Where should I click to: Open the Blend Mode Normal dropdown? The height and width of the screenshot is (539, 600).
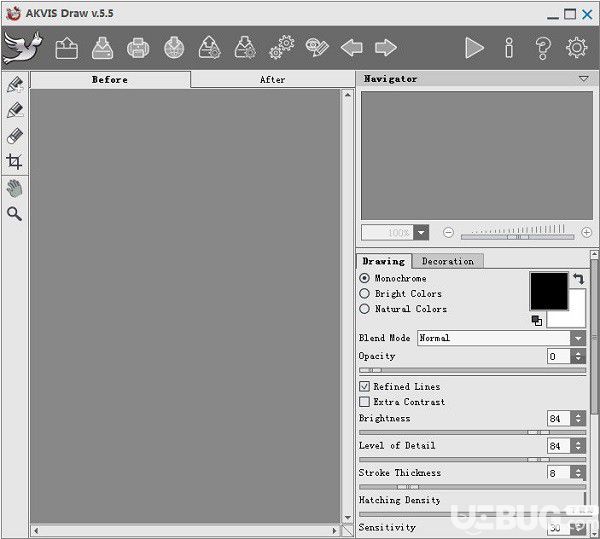[501, 338]
